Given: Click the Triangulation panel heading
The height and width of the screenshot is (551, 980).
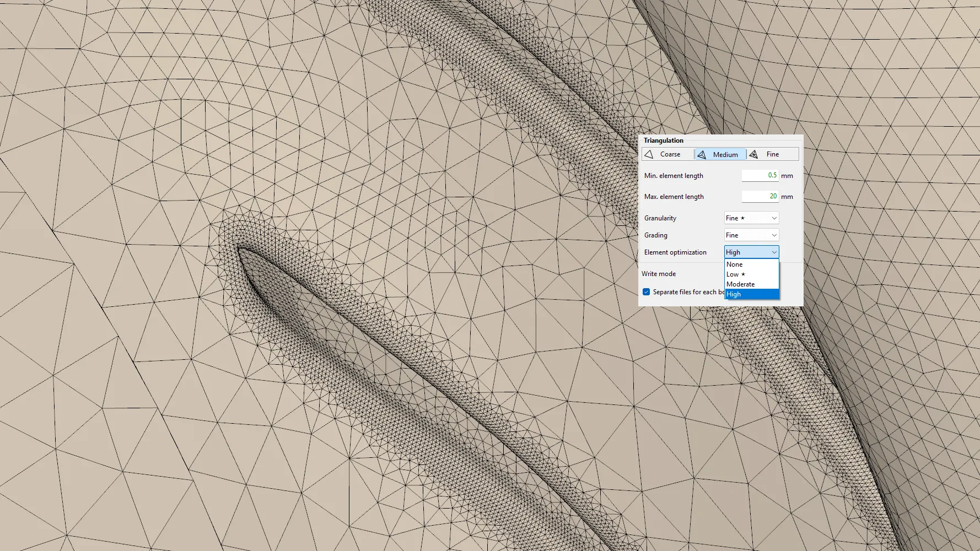Looking at the screenshot, I should (663, 141).
